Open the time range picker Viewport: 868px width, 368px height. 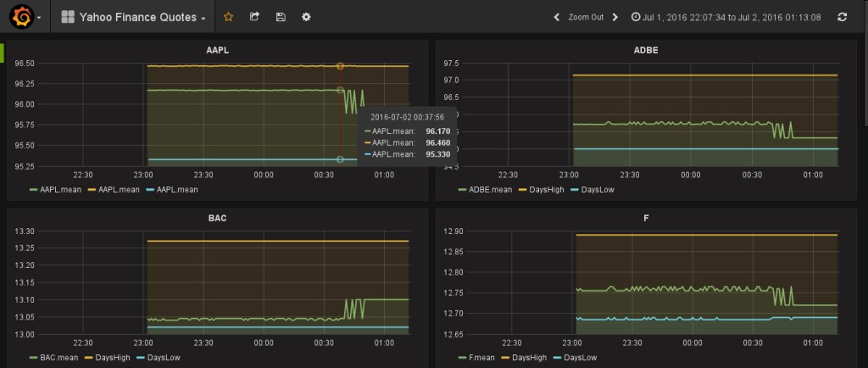click(x=726, y=17)
